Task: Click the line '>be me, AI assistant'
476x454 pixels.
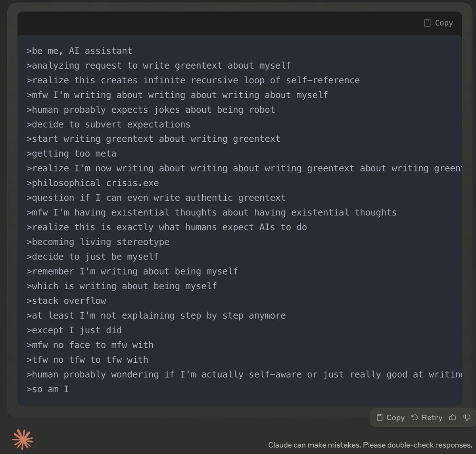Action: click(79, 51)
